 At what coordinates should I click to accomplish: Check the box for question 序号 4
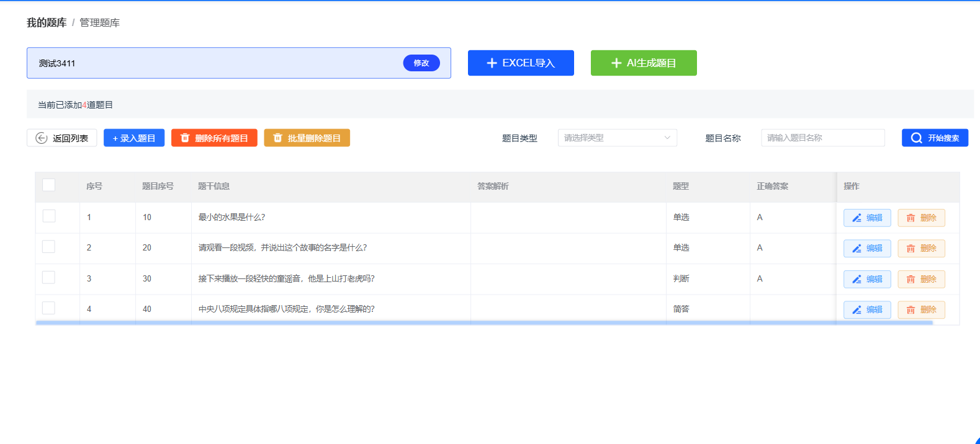[49, 308]
